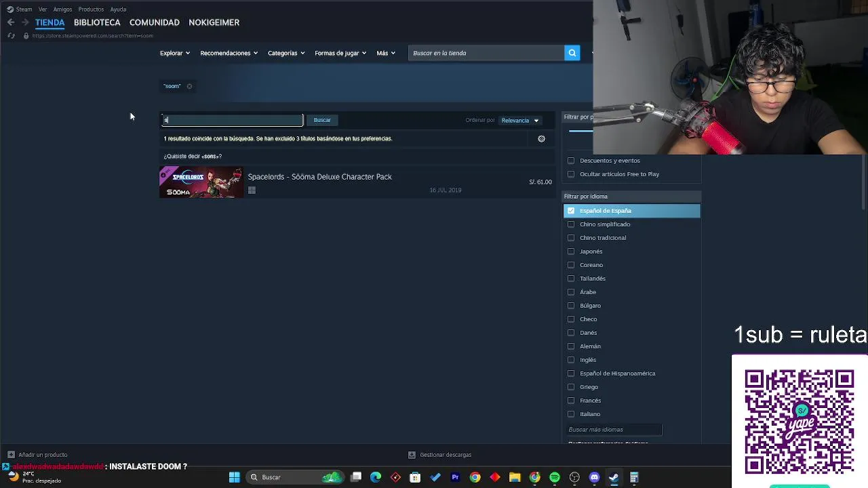Open the Ver menu
Screen dimensions: 868x488
coord(43,9)
